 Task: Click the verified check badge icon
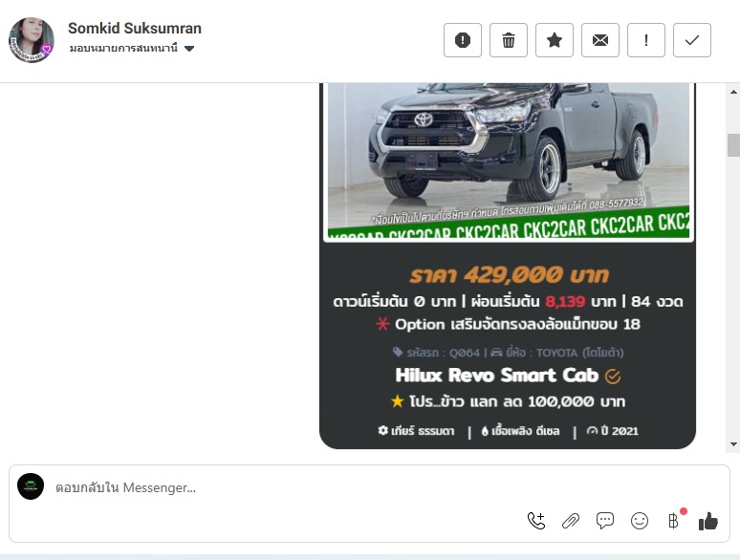click(x=613, y=376)
